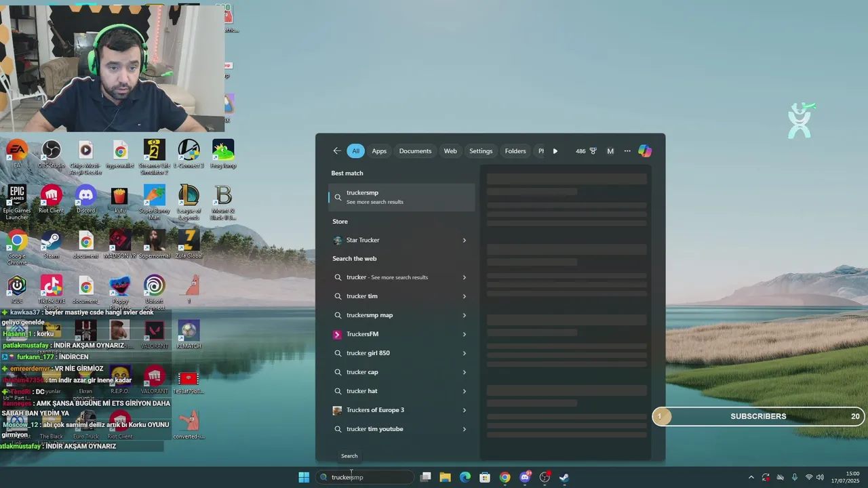
Task: Search the web for trucker tim youtube
Action: tap(401, 429)
